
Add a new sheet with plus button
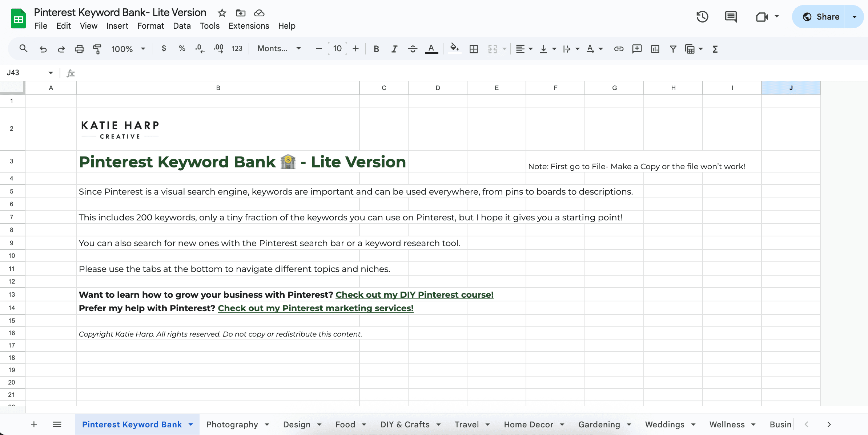[x=34, y=424]
